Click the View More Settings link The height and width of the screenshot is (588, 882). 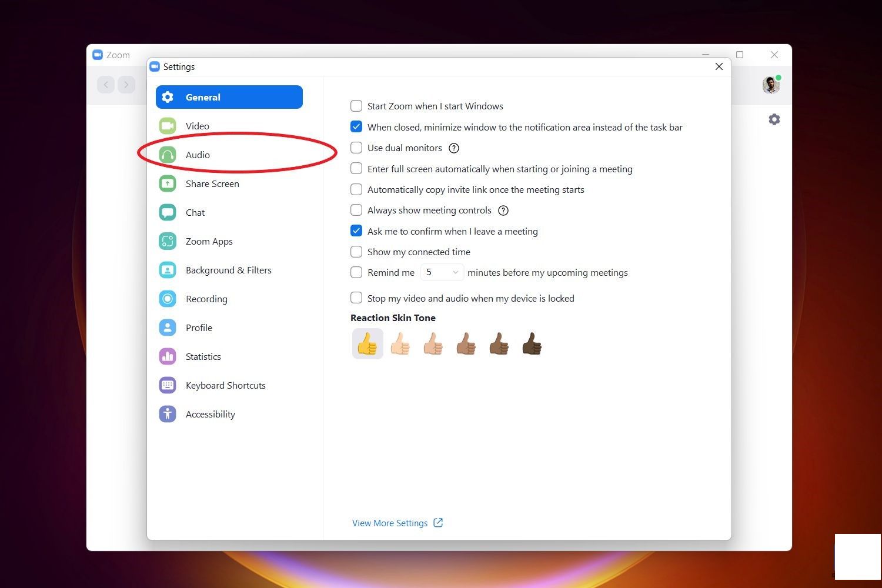(390, 523)
